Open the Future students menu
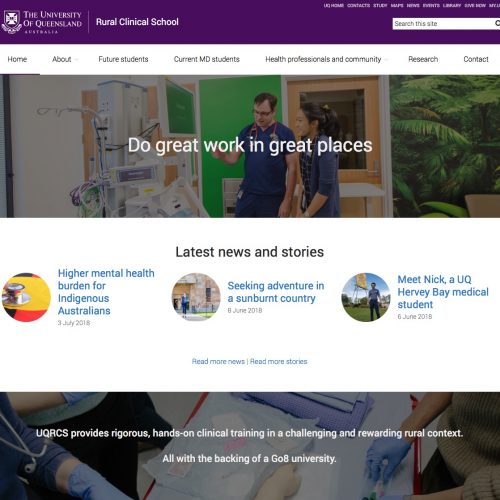 tap(123, 59)
